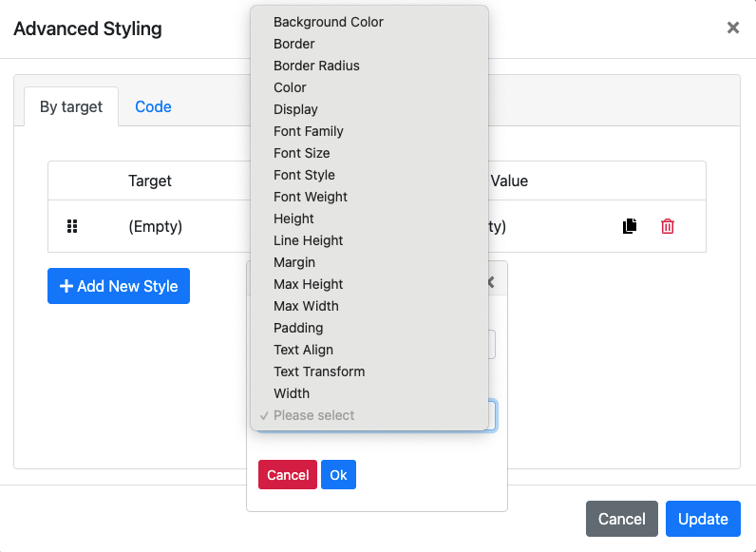Viewport: 756px width, 552px height.
Task: Choose Background Color from the dropdown list
Action: pos(329,22)
